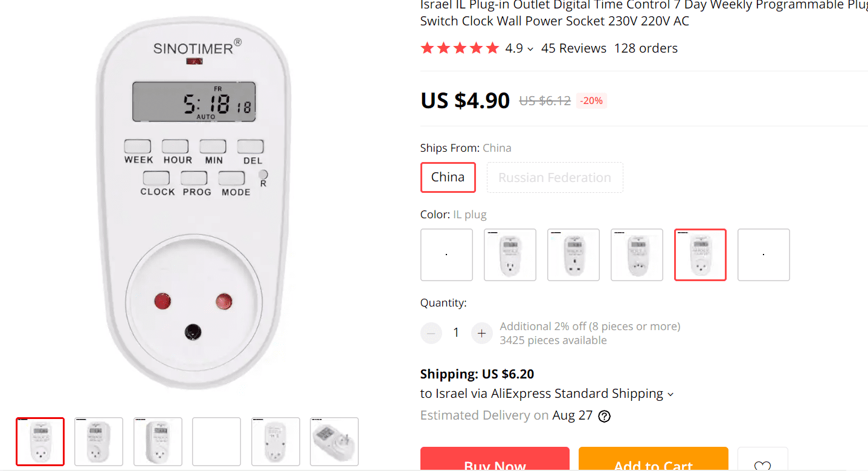Decrease quantity with the minus button
Screen dimensions: 868x471
431,333
